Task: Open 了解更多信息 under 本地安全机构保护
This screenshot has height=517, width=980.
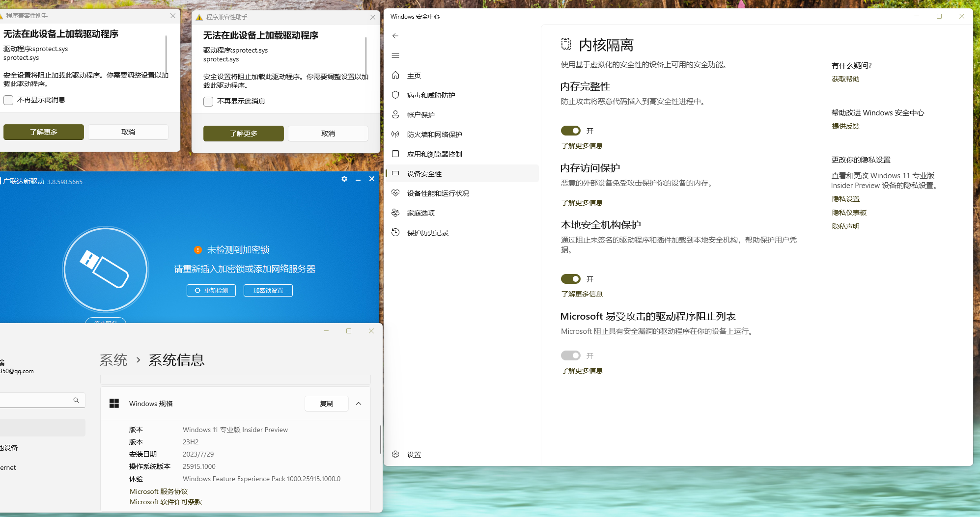Action: 582,294
